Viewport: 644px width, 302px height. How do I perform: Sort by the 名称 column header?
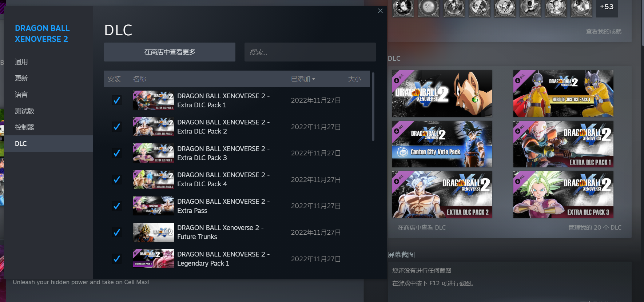click(140, 79)
